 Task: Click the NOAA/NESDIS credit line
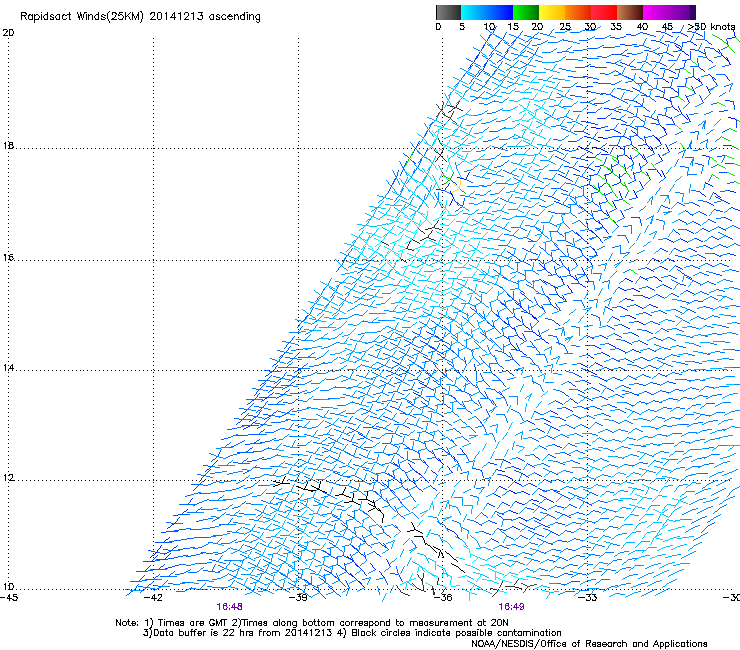(x=589, y=644)
